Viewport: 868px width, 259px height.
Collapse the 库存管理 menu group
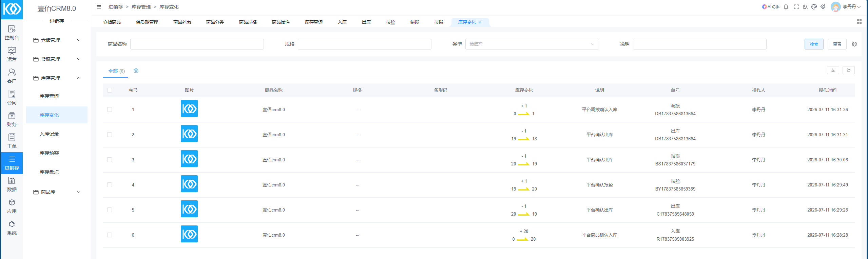click(x=57, y=78)
